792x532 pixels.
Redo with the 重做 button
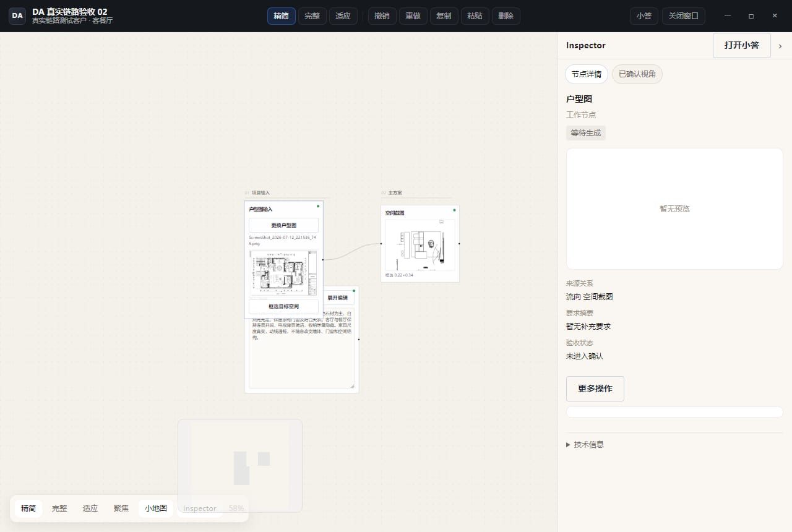(x=413, y=16)
